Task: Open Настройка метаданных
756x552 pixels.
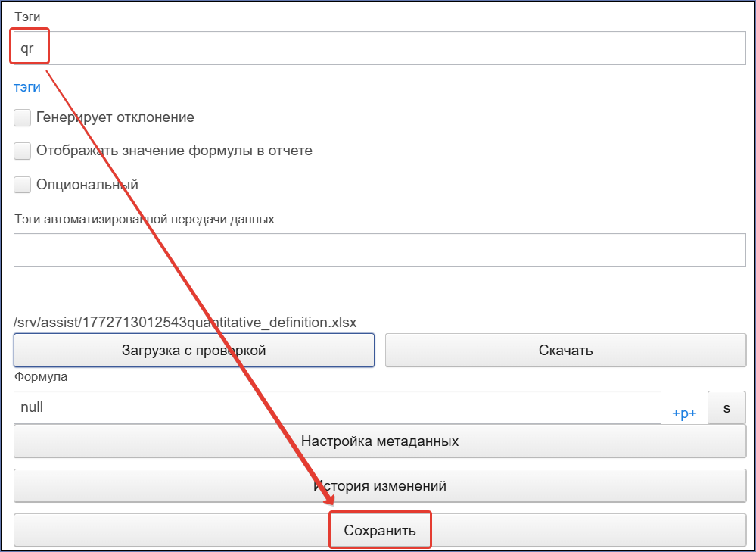Action: coord(379,441)
